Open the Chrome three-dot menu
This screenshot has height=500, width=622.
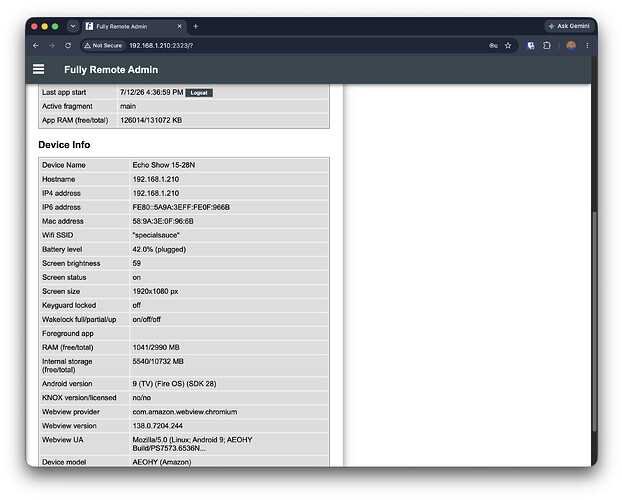click(x=587, y=46)
